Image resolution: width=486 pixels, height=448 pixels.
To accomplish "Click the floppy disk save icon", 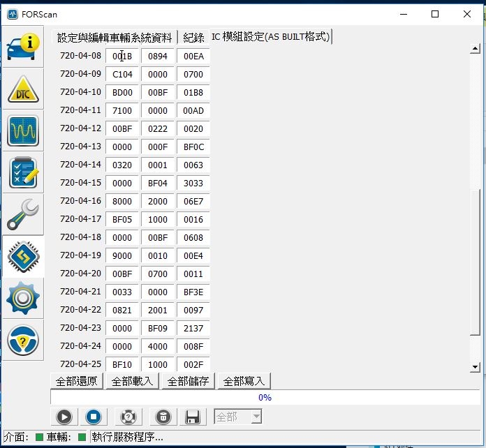I will point(193,417).
